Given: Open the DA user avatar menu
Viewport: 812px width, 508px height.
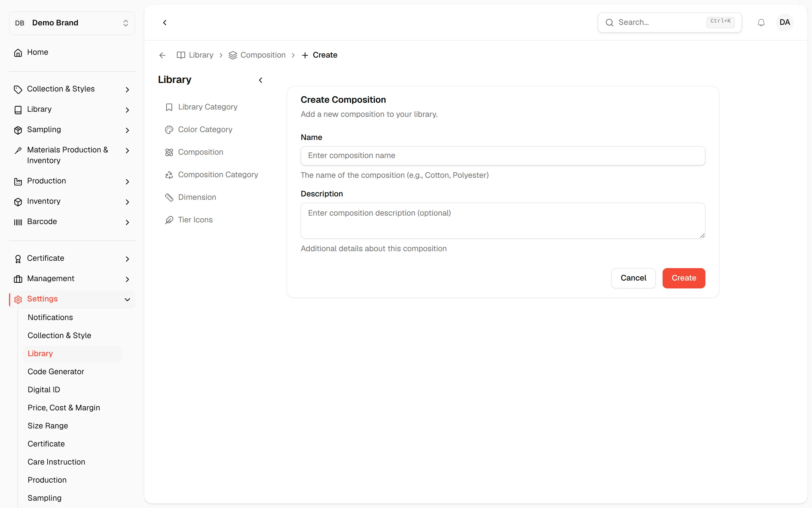Looking at the screenshot, I should (x=784, y=23).
